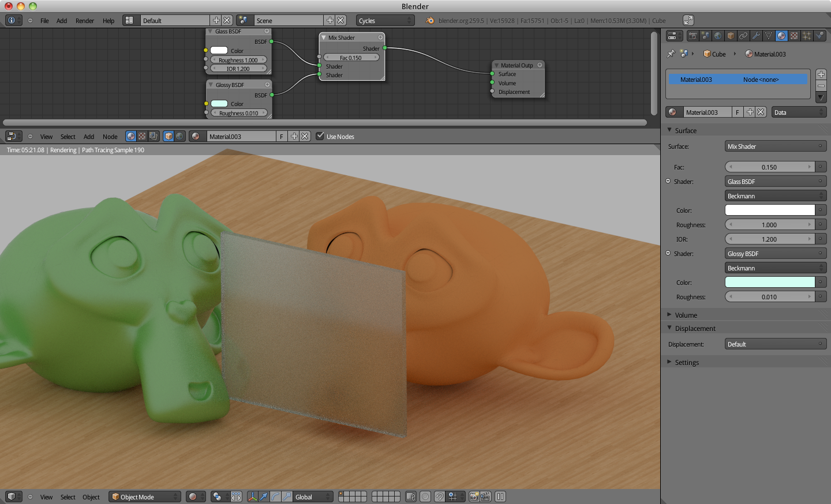The image size is (831, 504).
Task: Open the World properties globe tab
Action: [718, 36]
